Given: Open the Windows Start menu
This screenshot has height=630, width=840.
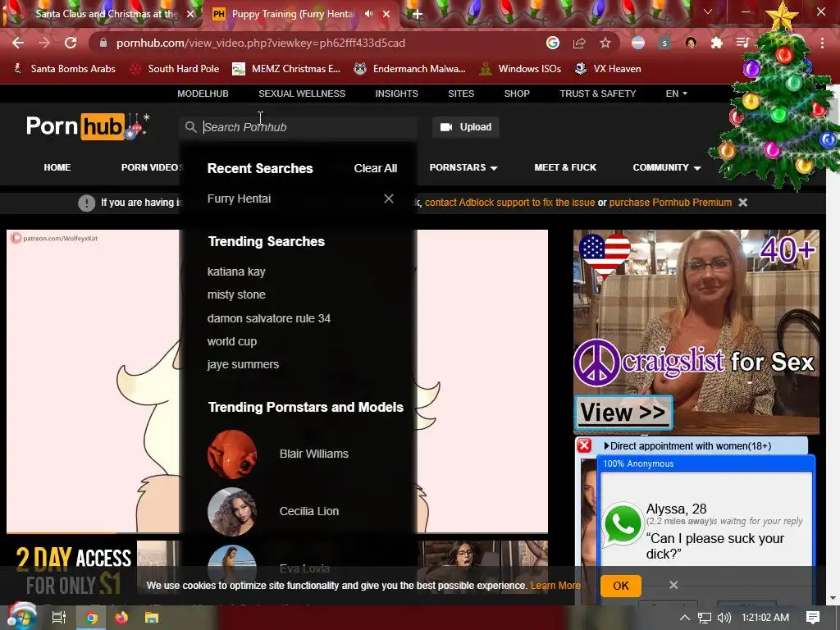Looking at the screenshot, I should [x=21, y=617].
